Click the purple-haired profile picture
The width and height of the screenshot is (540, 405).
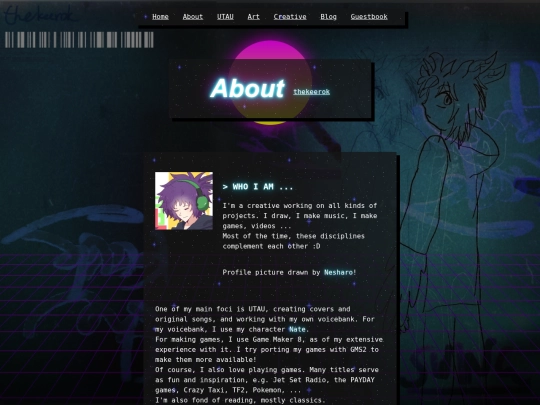(x=184, y=201)
